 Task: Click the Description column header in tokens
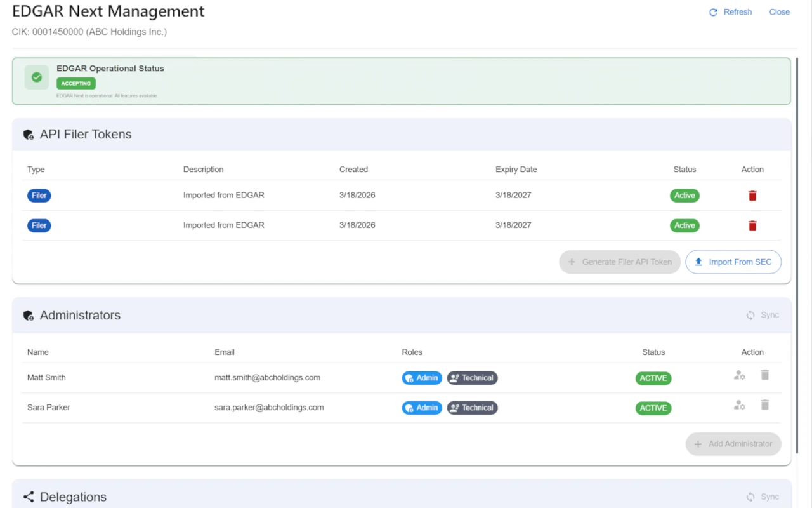point(203,170)
